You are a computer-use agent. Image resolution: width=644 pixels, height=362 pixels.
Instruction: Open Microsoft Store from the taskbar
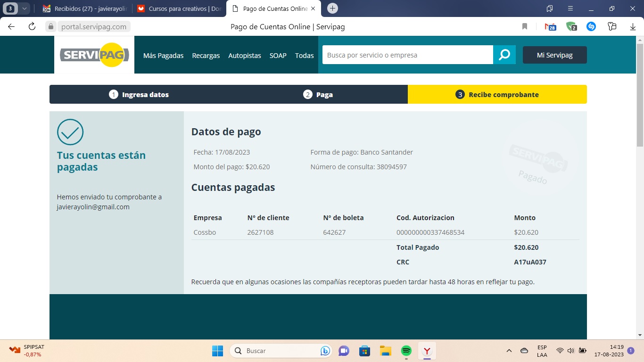pos(364,351)
